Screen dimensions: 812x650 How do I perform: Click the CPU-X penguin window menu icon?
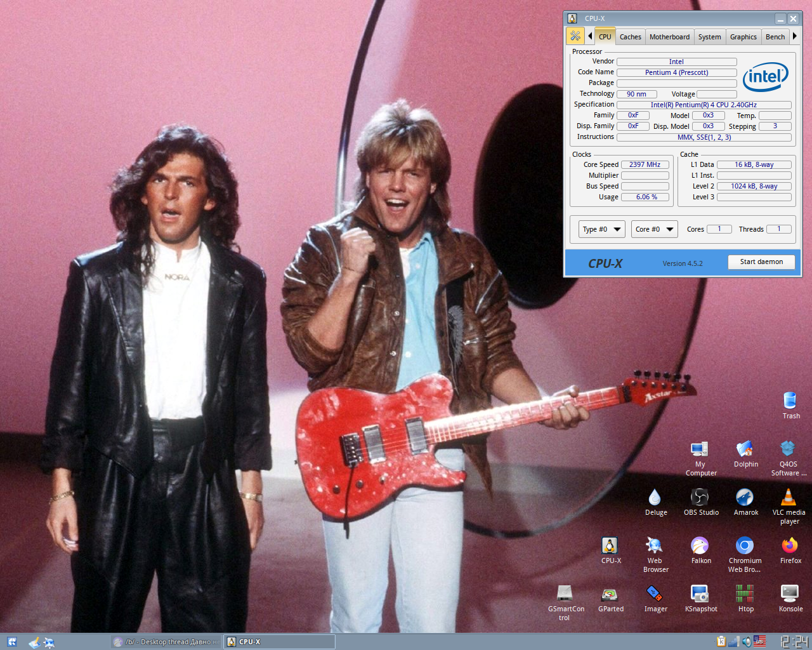click(x=572, y=18)
